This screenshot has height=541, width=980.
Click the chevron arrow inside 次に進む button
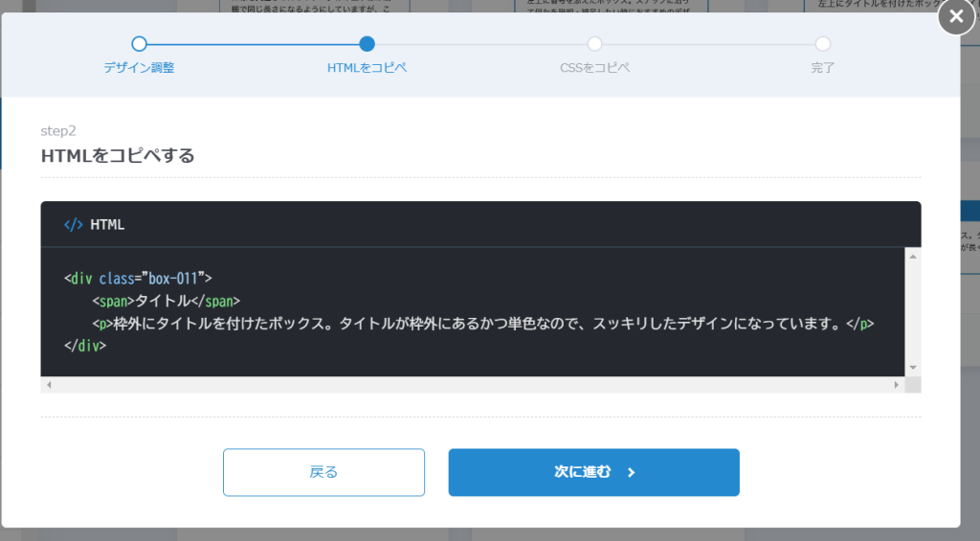(632, 472)
